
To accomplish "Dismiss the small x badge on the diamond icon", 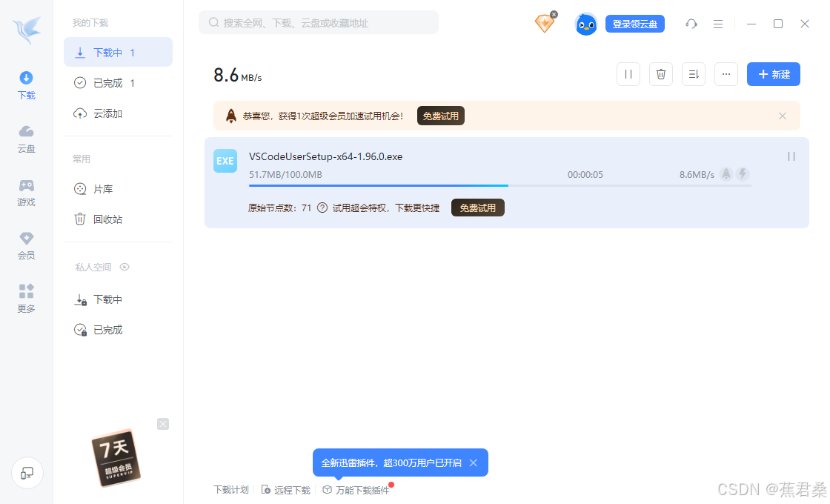I will (x=554, y=14).
